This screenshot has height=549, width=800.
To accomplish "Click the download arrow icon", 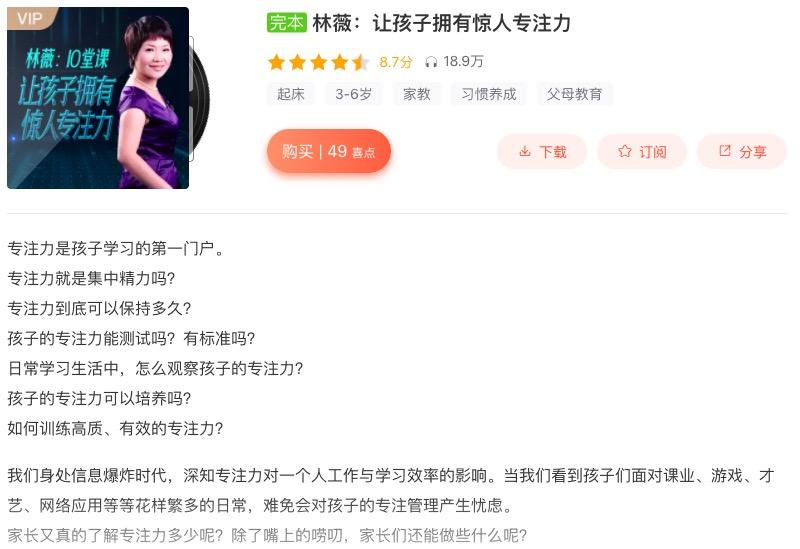I will 524,151.
